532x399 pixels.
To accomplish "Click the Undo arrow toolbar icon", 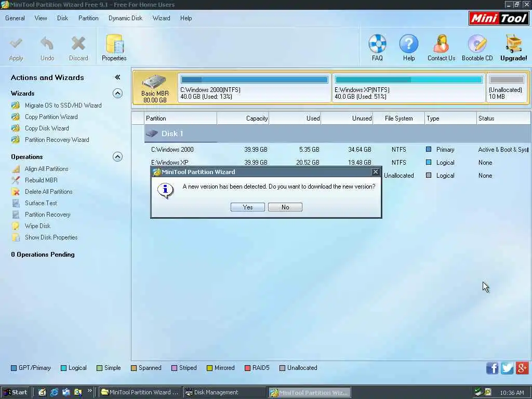I will click(47, 44).
